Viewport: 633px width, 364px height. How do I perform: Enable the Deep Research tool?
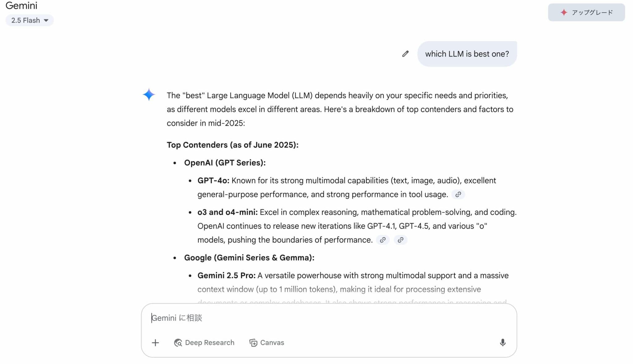(204, 343)
